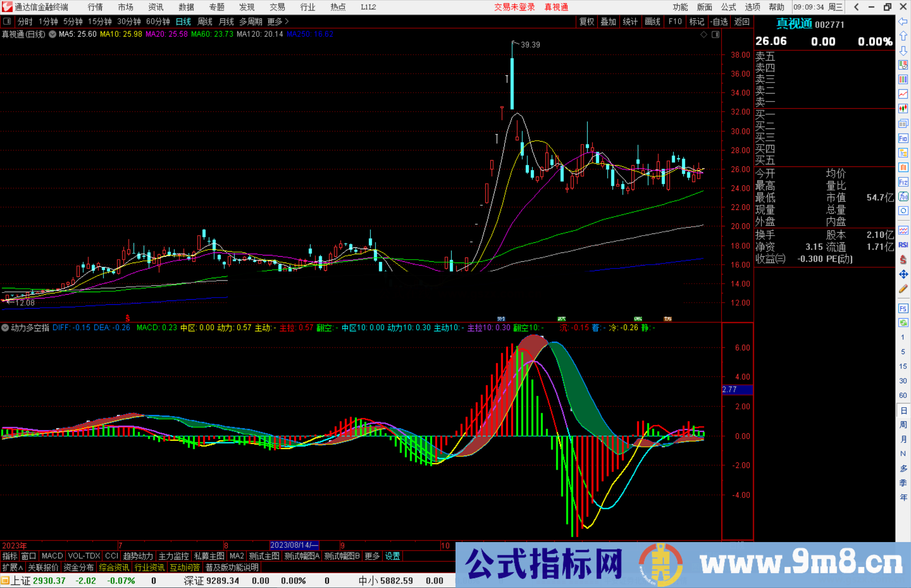Viewport: 911px width, 588px height.
Task: Open the quote list grid icon in sidebar
Action: pos(903,79)
